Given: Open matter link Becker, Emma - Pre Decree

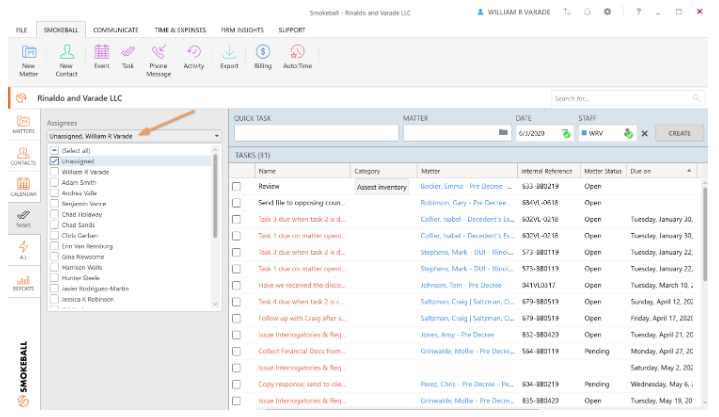Looking at the screenshot, I should click(466, 186).
